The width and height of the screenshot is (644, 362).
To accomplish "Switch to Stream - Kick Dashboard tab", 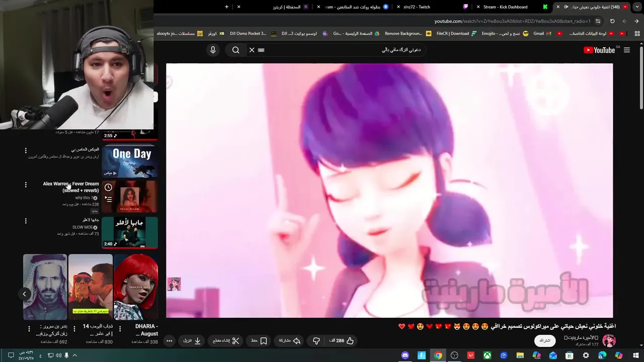I will (505, 7).
